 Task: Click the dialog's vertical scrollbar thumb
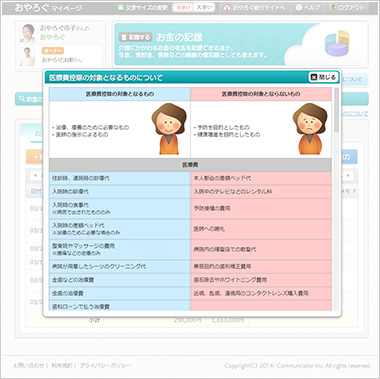point(336,110)
